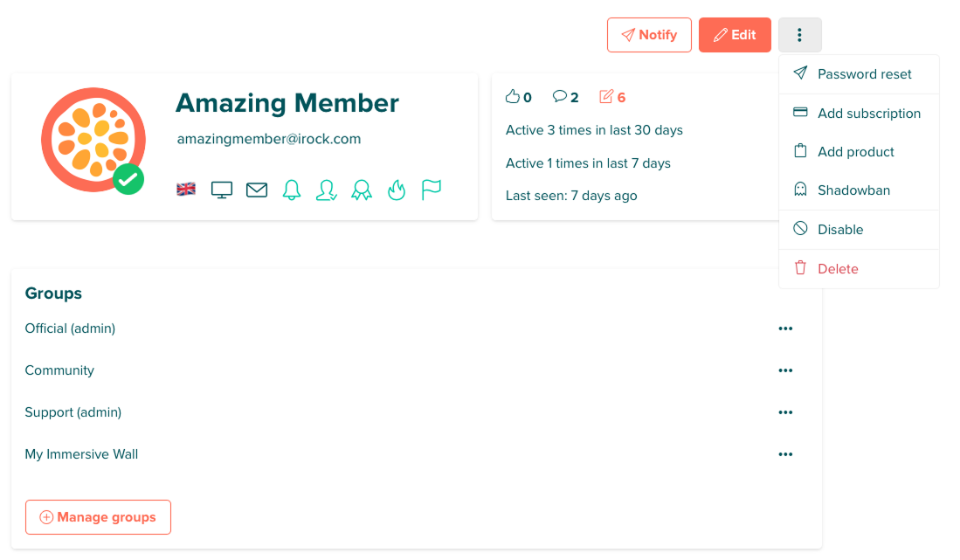The width and height of the screenshot is (960, 560).
Task: Click the monitor device icon in member card
Action: pyautogui.click(x=221, y=189)
